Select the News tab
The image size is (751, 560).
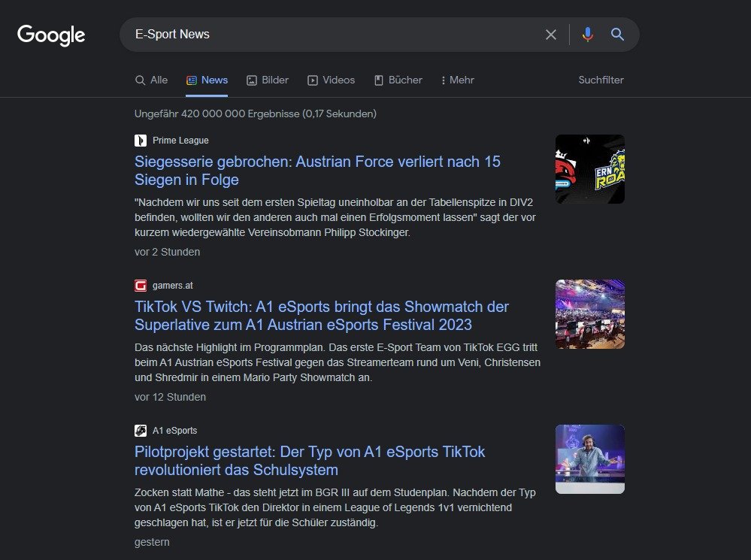207,80
